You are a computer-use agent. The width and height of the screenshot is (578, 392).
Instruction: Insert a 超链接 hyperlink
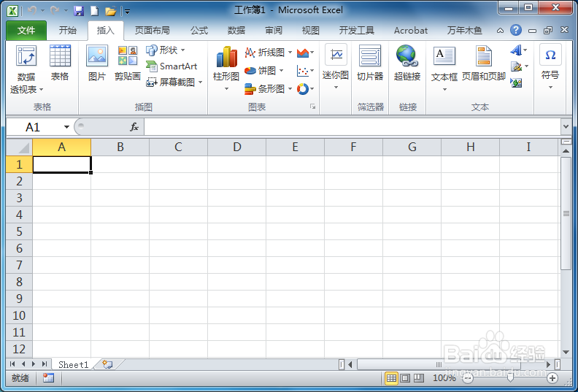tap(407, 56)
